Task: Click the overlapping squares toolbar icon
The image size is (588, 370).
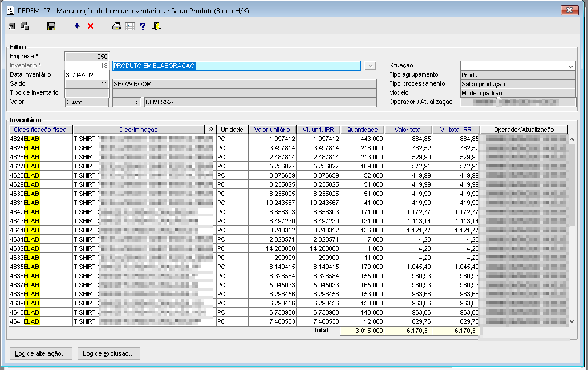Action: click(25, 26)
